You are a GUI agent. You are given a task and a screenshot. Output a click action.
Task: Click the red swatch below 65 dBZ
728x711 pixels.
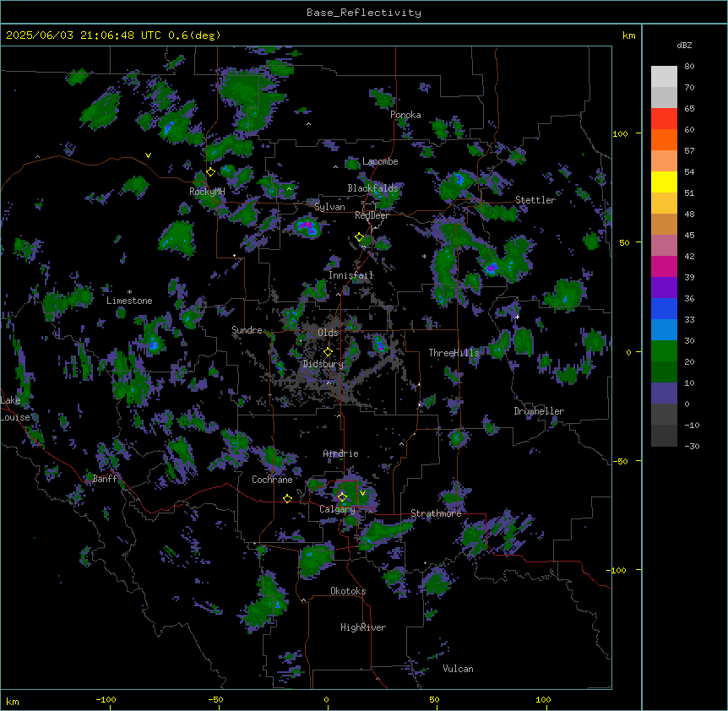664,119
